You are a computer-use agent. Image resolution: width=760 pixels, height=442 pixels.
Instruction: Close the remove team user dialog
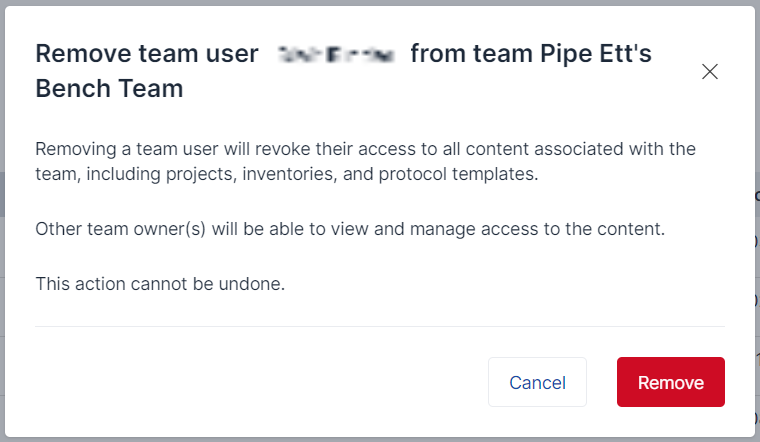pyautogui.click(x=710, y=71)
